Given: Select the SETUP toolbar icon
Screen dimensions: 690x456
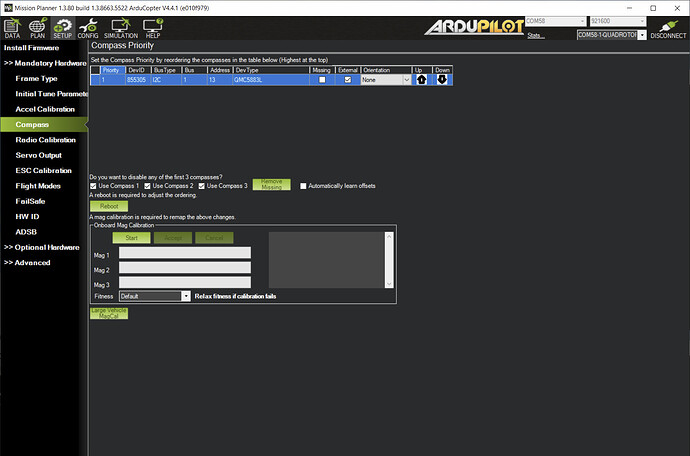Looking at the screenshot, I should [x=62, y=29].
